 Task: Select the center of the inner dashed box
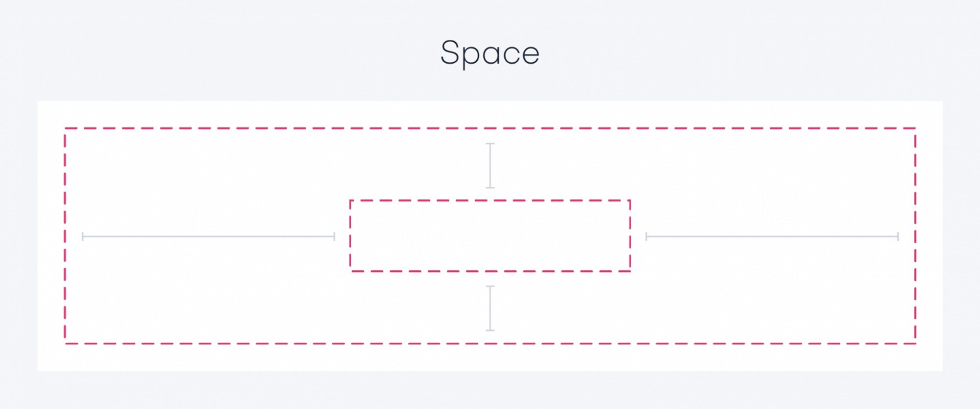[490, 235]
